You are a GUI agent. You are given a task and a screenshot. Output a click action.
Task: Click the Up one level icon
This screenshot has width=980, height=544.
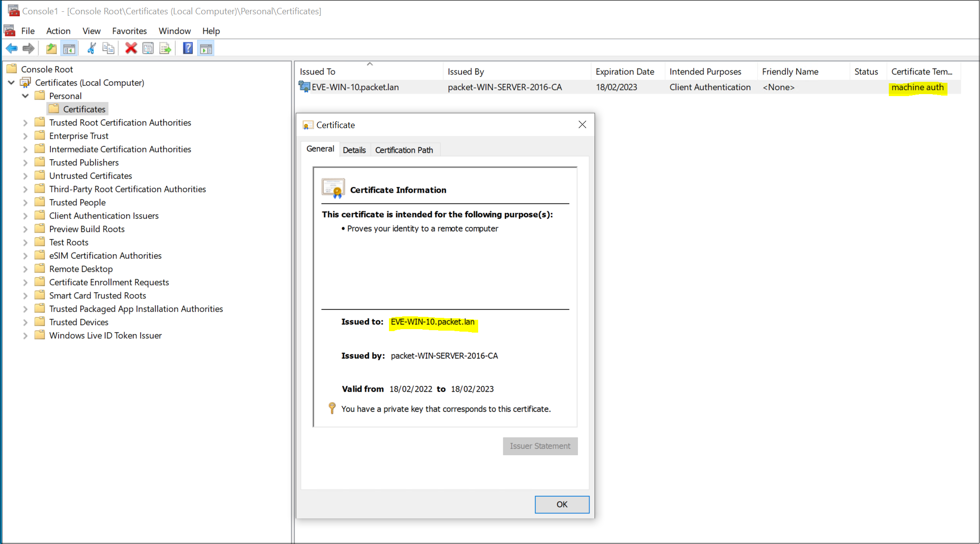click(51, 48)
